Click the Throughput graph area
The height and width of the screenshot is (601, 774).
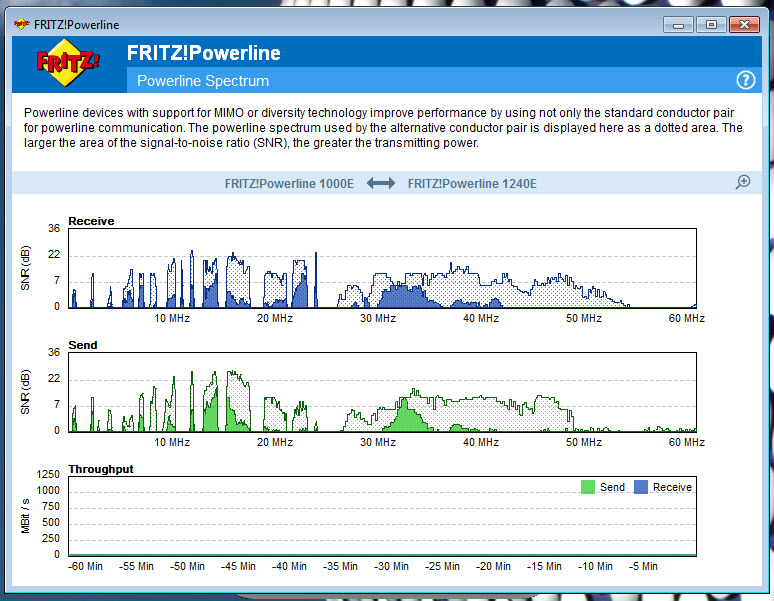tap(382, 516)
